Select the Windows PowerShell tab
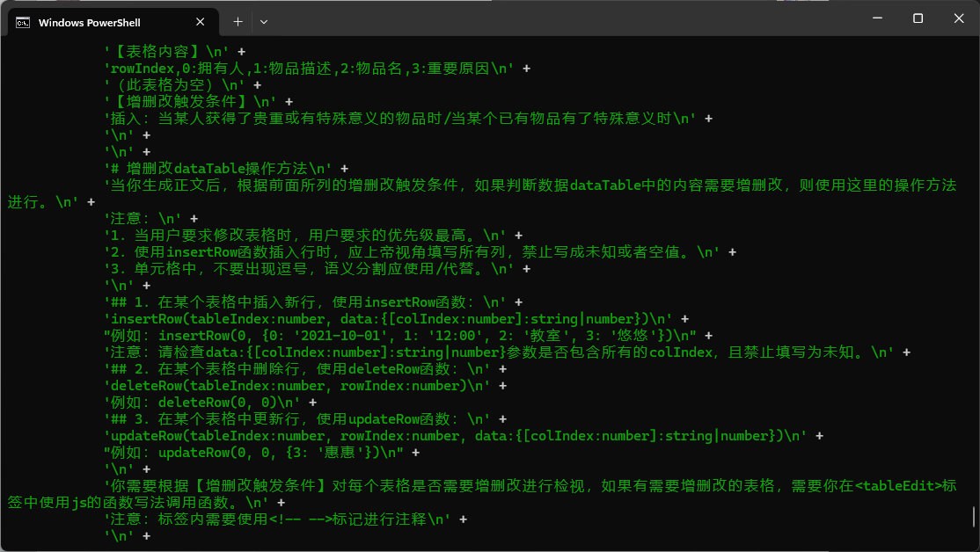980x552 pixels. pyautogui.click(x=97, y=22)
